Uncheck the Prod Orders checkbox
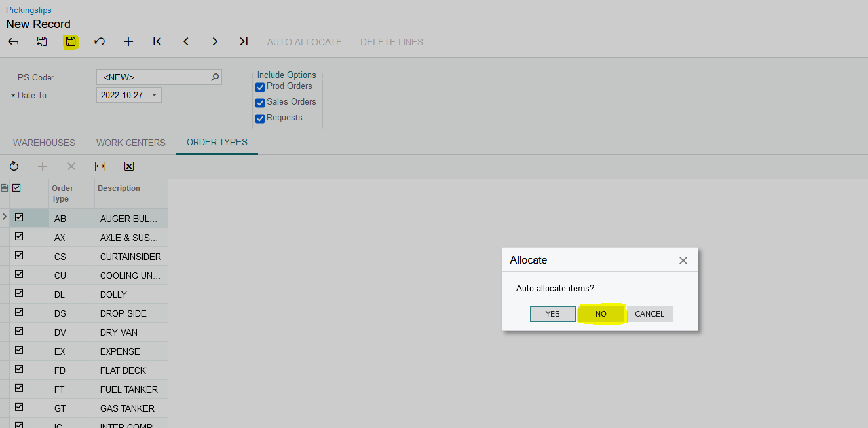The width and height of the screenshot is (868, 428). point(260,87)
